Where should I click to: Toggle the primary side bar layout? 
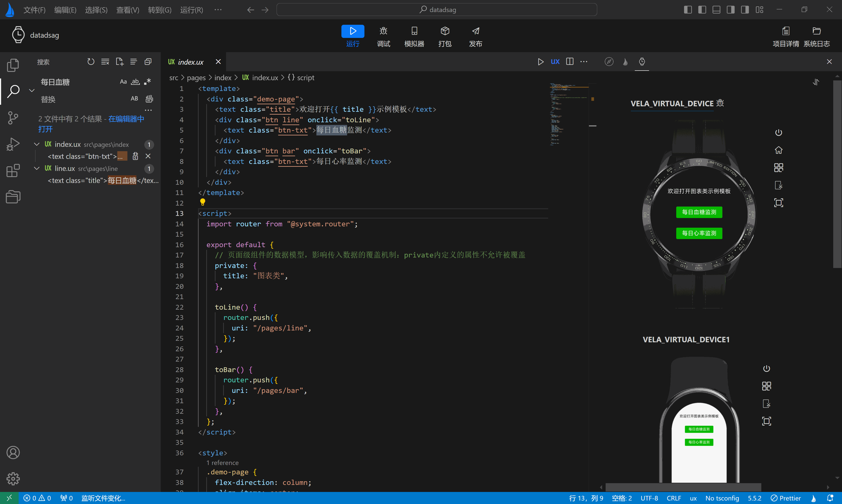click(x=688, y=10)
